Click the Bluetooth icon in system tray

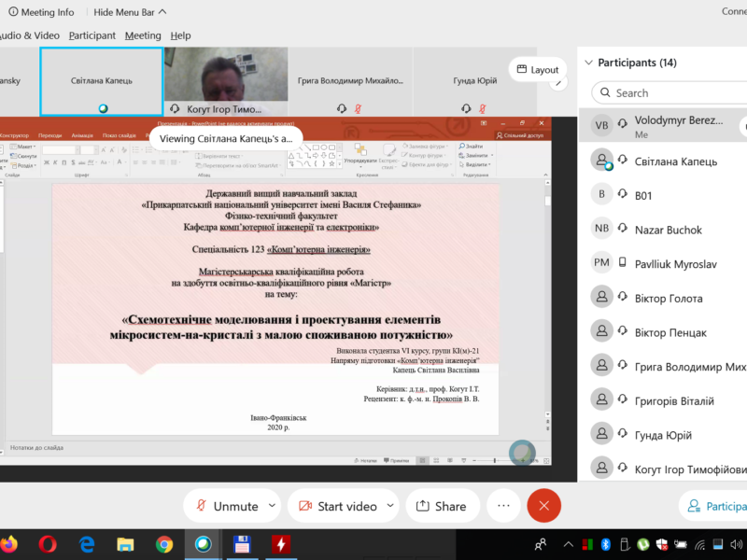pos(604,543)
